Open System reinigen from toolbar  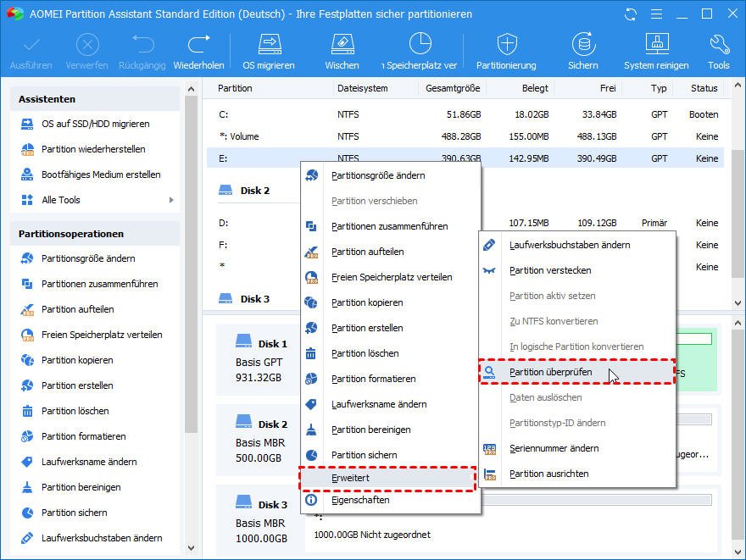656,52
